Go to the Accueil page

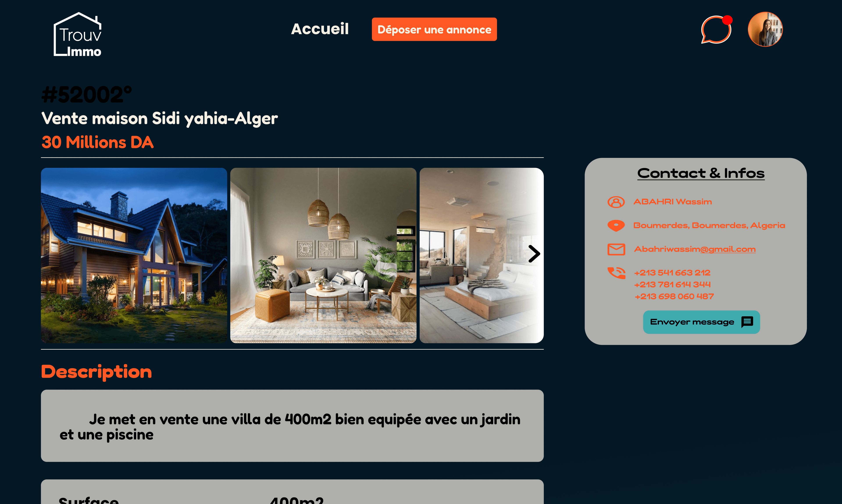[x=320, y=29]
